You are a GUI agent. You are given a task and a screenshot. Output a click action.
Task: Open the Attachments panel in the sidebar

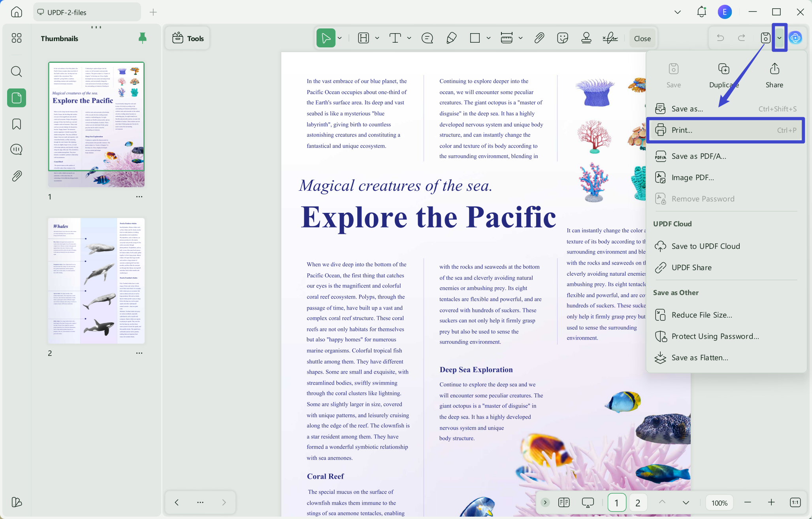point(17,176)
